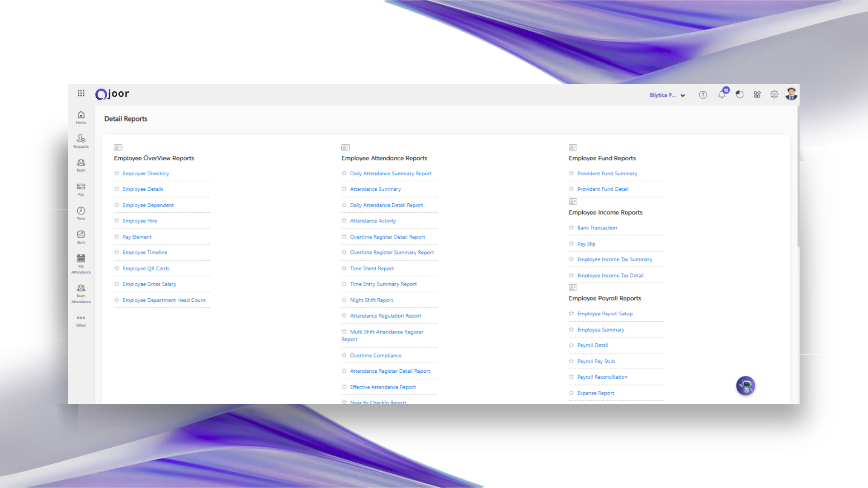The height and width of the screenshot is (488, 868).
Task: Favorite the Pay Slip report star
Action: tap(571, 244)
